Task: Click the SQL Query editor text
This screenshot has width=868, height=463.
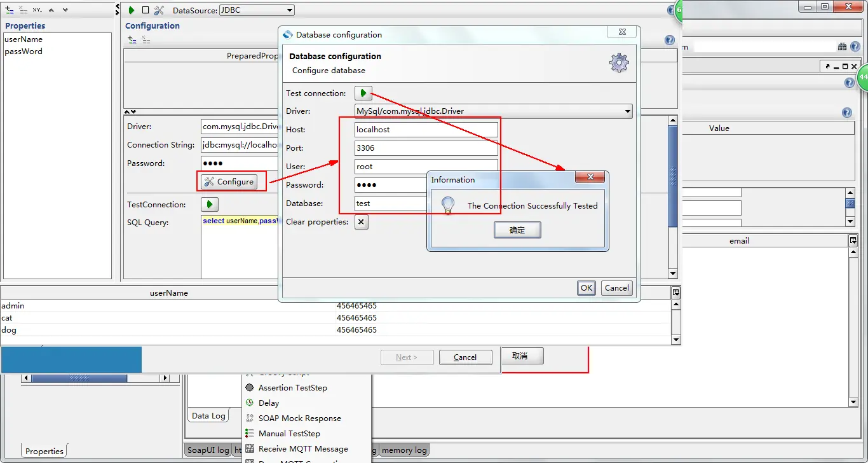Action: 240,221
